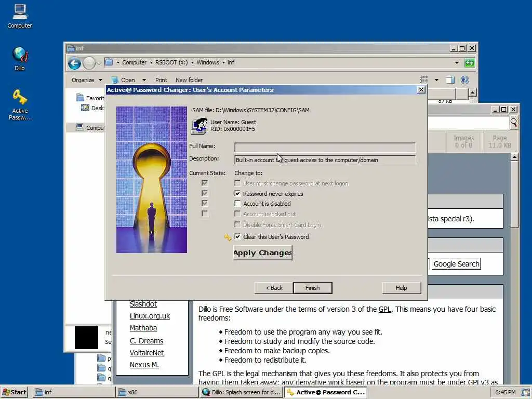532x399 pixels.
Task: Switch to Active@ Password Changer taskbar button
Action: (325, 392)
